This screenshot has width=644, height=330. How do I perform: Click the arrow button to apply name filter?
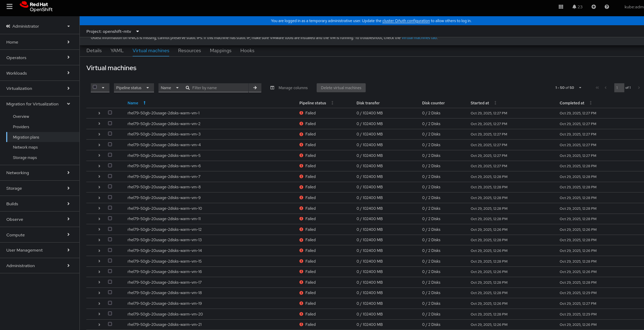click(255, 88)
